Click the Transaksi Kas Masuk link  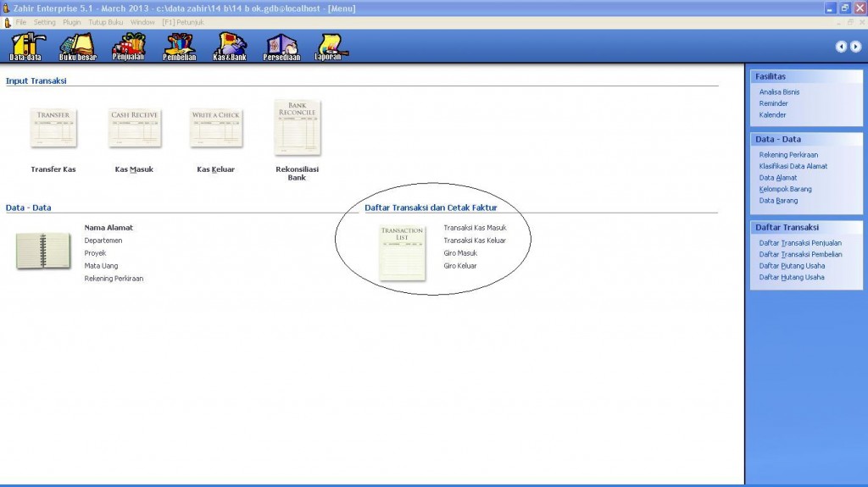click(475, 228)
